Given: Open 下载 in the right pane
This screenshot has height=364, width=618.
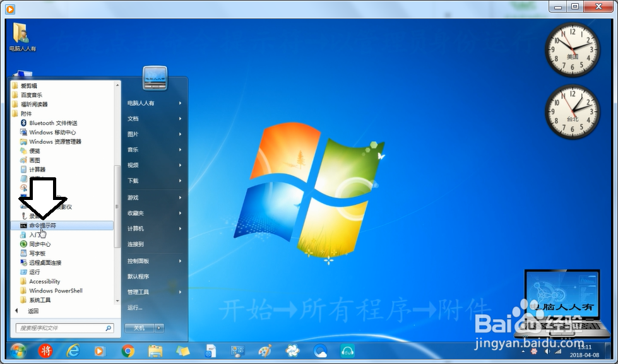Looking at the screenshot, I should click(155, 181).
